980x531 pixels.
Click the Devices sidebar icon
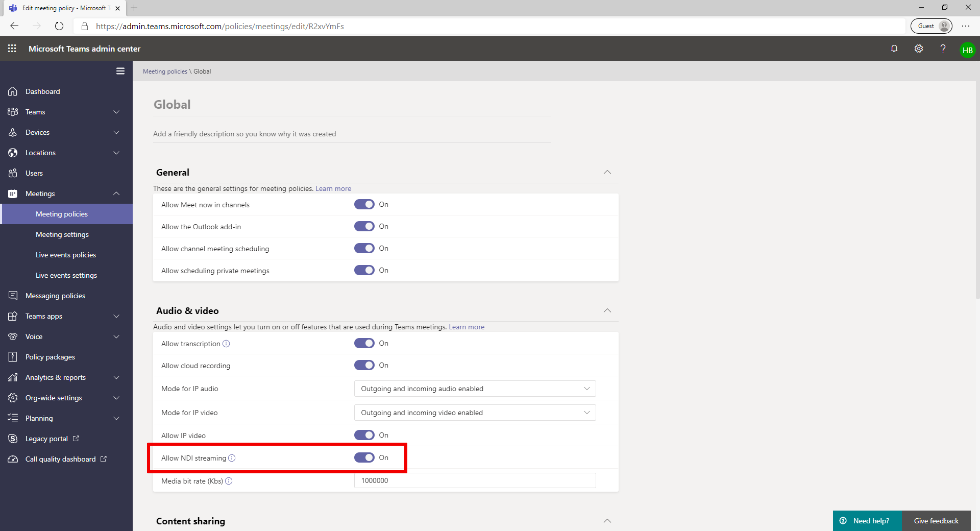13,132
